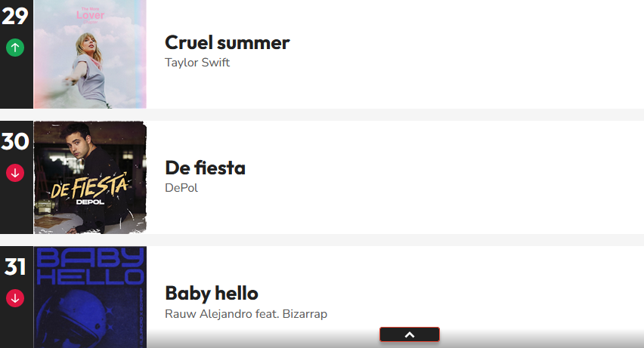Click the green up arrow at rank 29

point(15,48)
